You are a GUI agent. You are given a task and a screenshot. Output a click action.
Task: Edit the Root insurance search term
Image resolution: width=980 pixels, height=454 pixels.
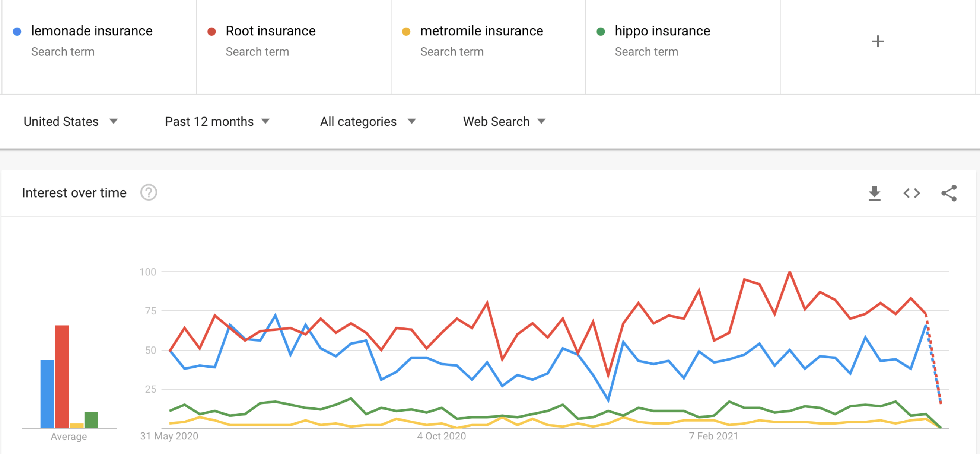(270, 31)
